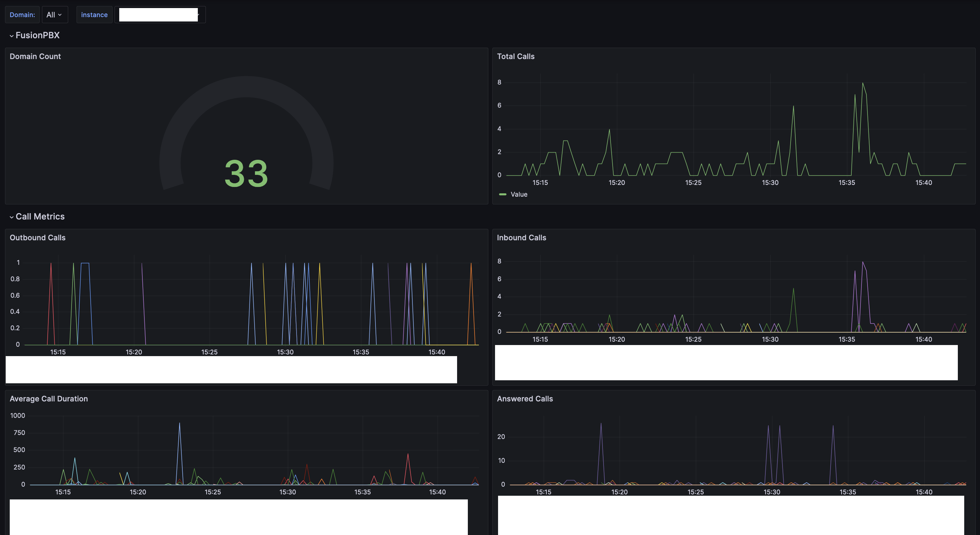Click the tall green spike in Inbound Calls

793,290
